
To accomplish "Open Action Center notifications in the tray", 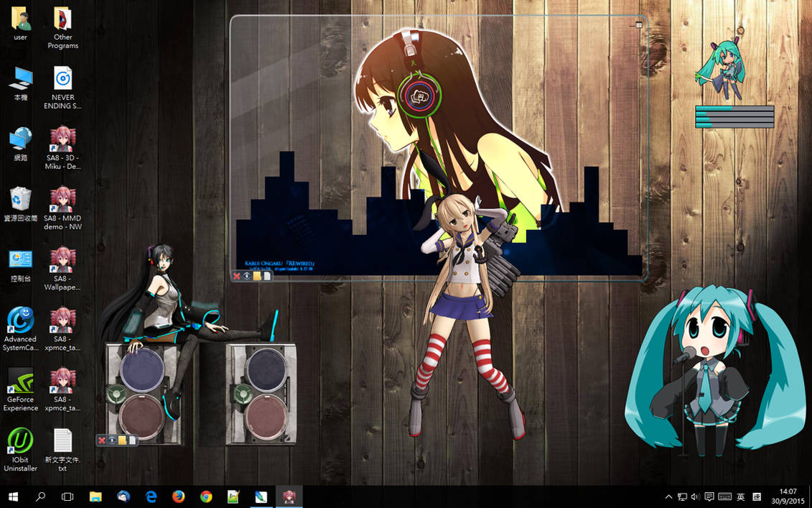I will tap(709, 497).
